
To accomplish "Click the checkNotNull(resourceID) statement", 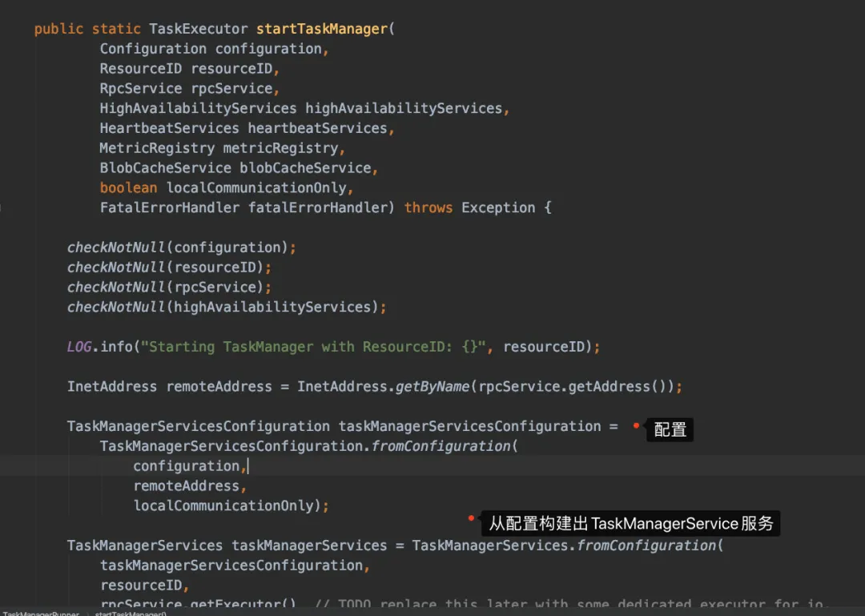I will click(x=169, y=268).
